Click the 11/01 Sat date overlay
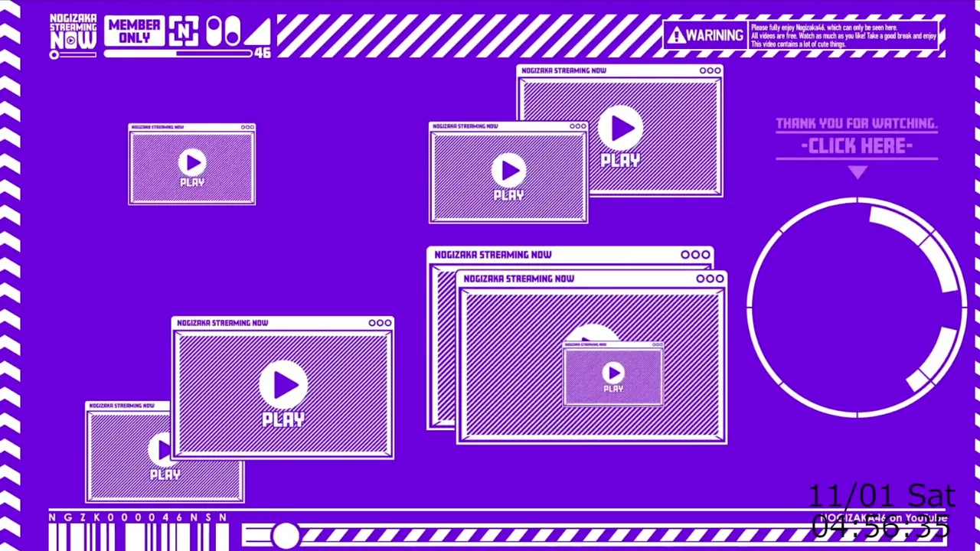The width and height of the screenshot is (980, 551). 881,496
